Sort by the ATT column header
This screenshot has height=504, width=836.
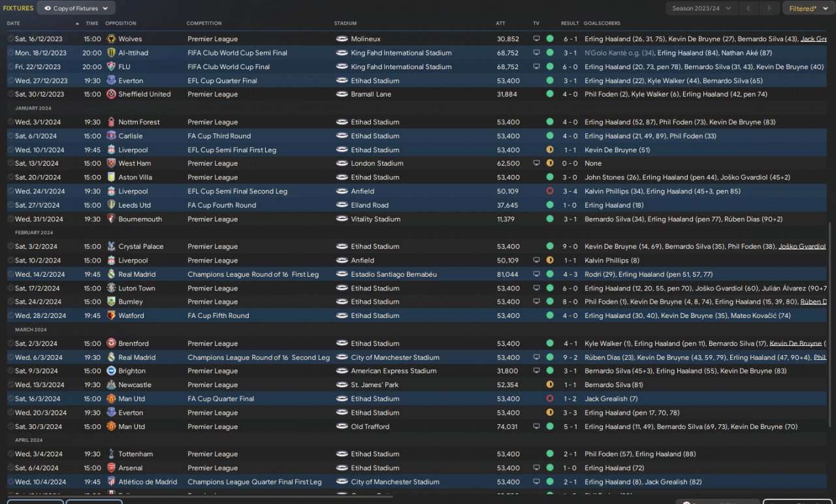(501, 24)
